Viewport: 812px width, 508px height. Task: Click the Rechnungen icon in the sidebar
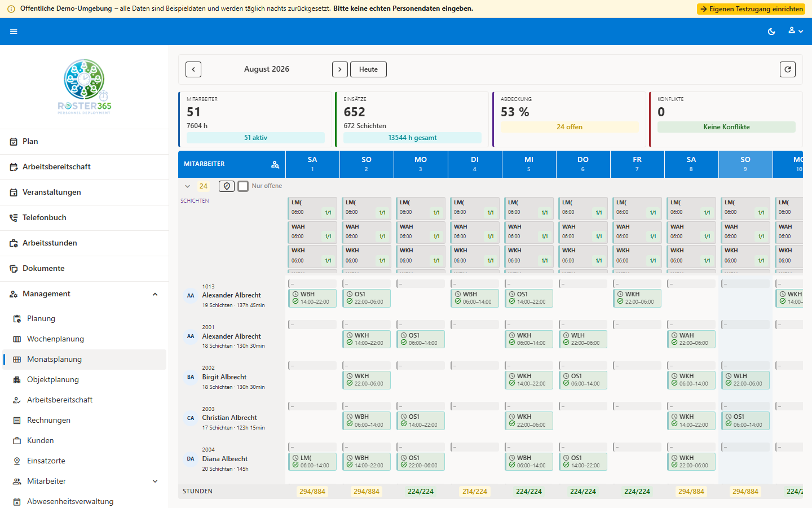[x=17, y=421]
